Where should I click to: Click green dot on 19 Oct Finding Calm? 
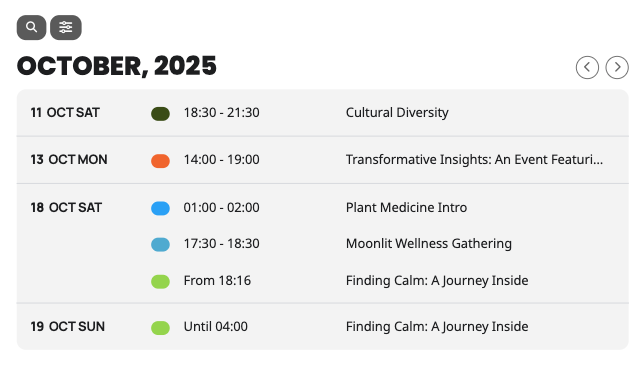coord(160,328)
